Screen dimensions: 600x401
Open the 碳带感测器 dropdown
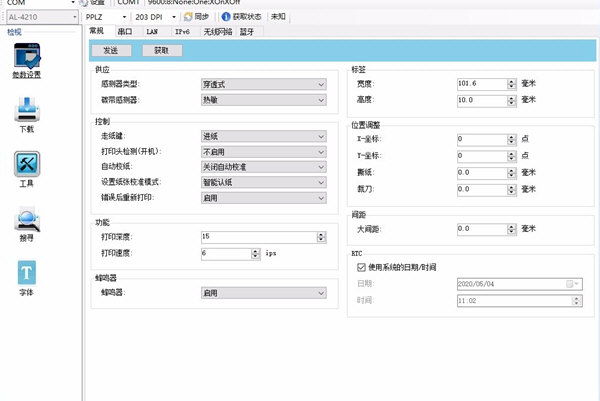tap(264, 100)
